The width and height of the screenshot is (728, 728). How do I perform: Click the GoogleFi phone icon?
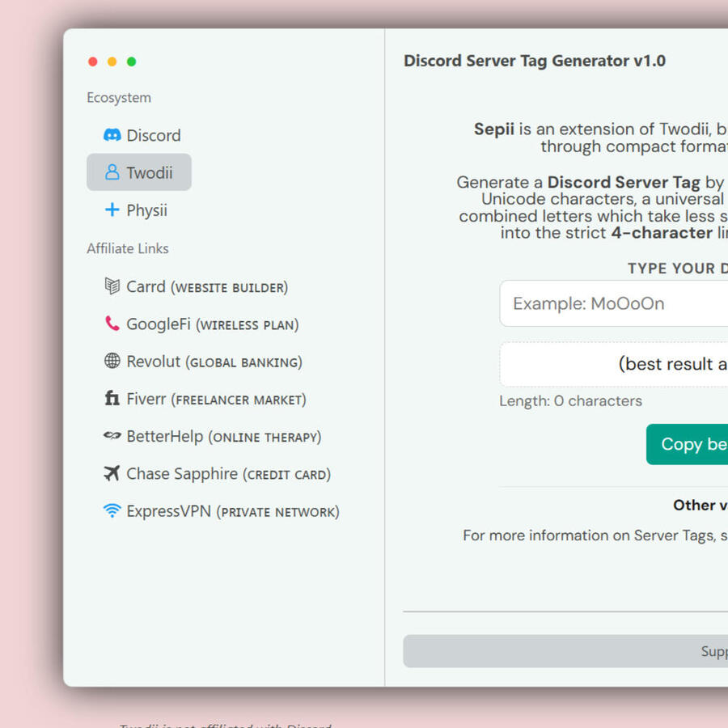[112, 324]
